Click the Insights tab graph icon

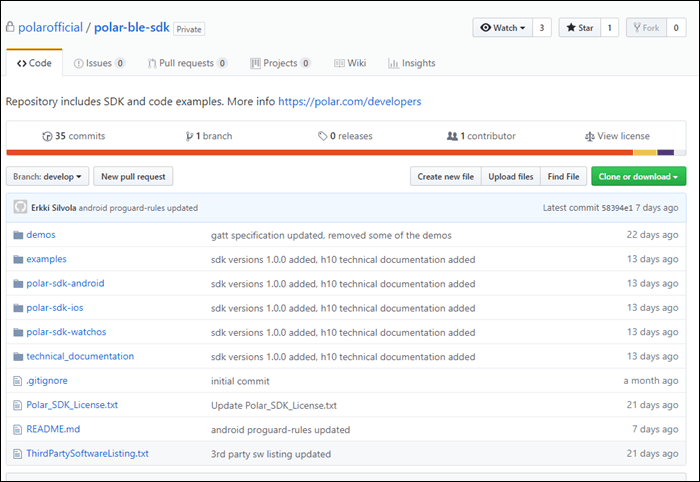click(x=393, y=63)
